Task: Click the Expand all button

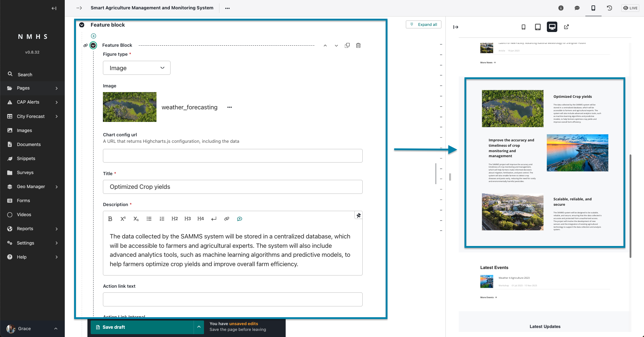Action: [423, 24]
